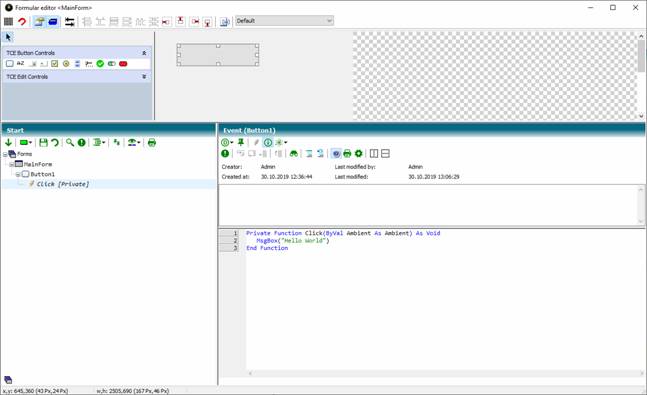
Task: Click the red undo arrow in top toolbar
Action: tap(22, 21)
